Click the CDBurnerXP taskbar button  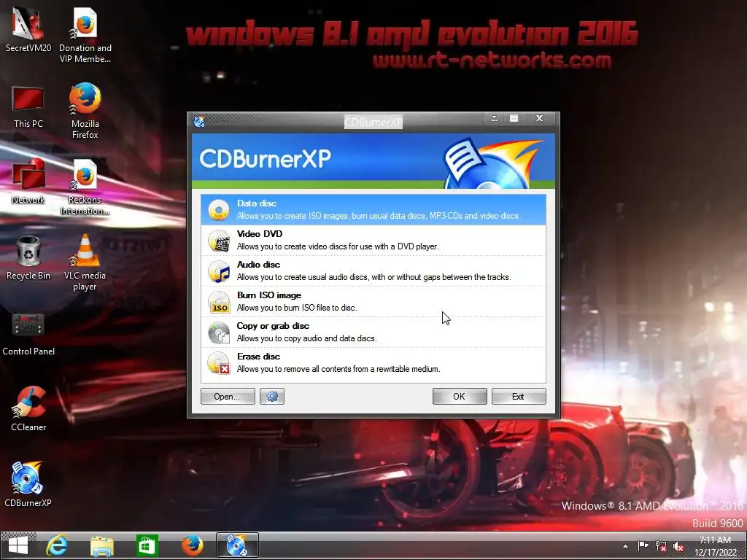237,545
